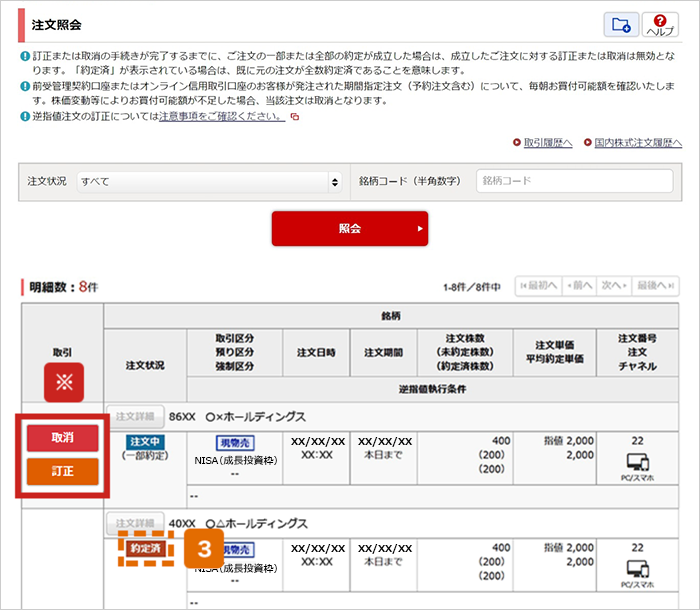This screenshot has width=700, height=610.
Task: Click the 約定済 status badge
Action: coord(146,548)
